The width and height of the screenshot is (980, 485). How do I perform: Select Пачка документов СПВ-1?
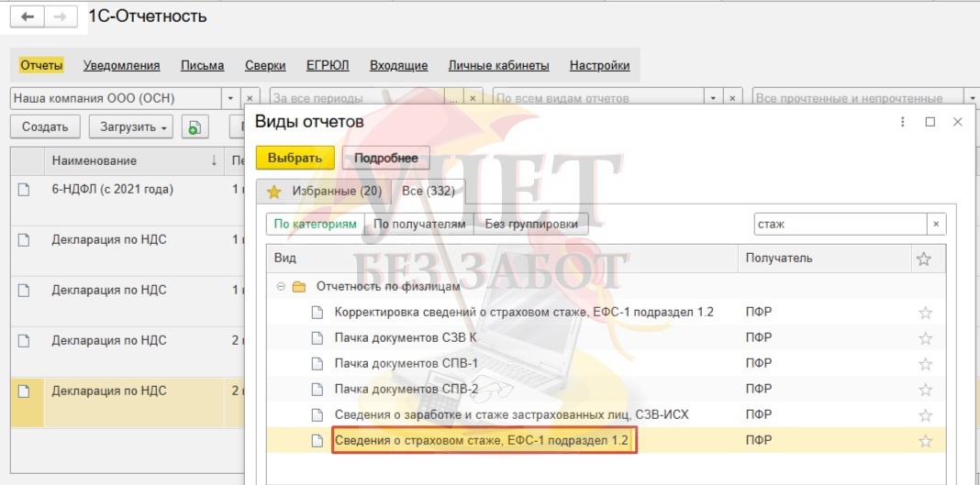click(x=406, y=363)
